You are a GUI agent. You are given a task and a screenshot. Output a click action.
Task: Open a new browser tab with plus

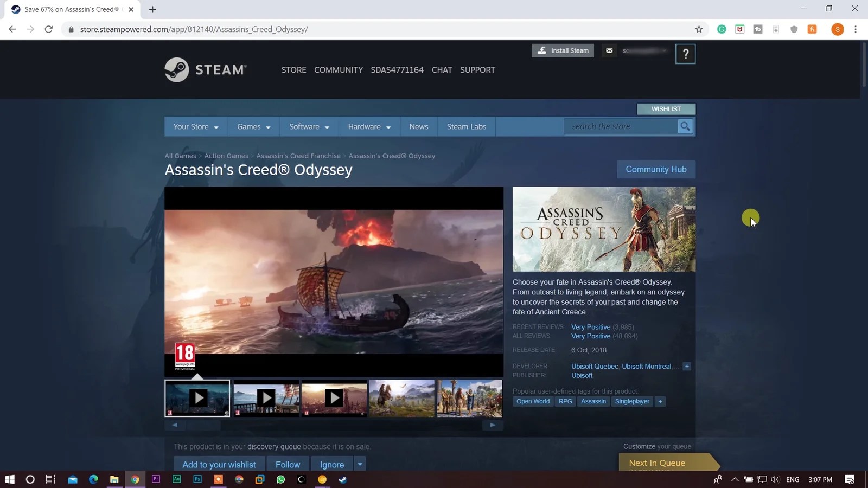tap(152, 9)
